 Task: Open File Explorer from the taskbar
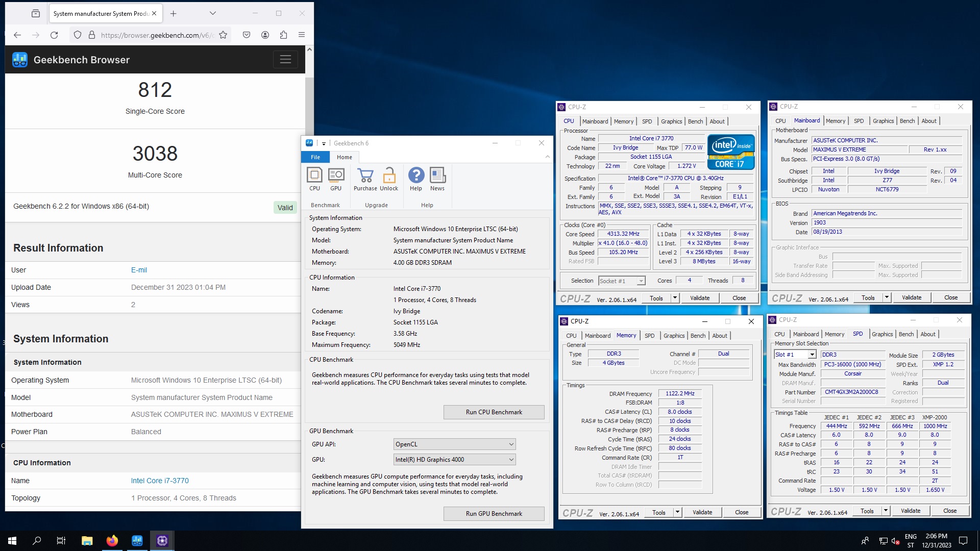[87, 541]
